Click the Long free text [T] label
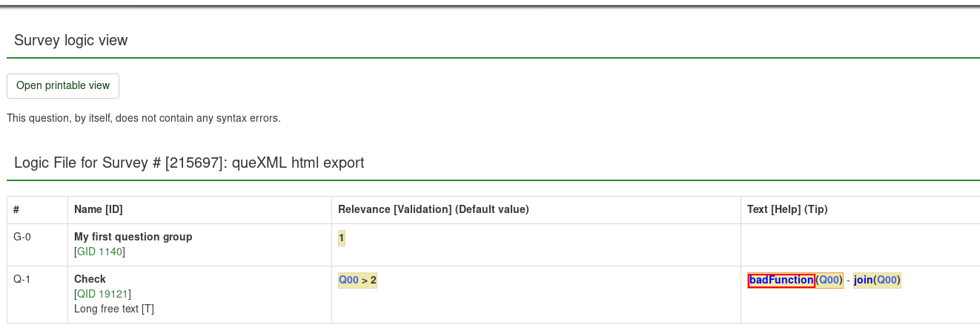Image resolution: width=980 pixels, height=331 pixels. (x=114, y=309)
